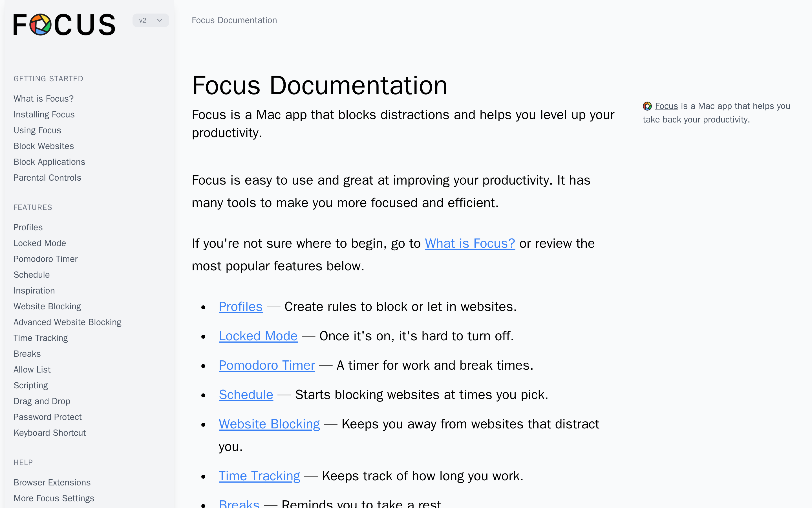Image resolution: width=812 pixels, height=508 pixels.
Task: Go to Time Tracking in sidebar
Action: (x=41, y=338)
